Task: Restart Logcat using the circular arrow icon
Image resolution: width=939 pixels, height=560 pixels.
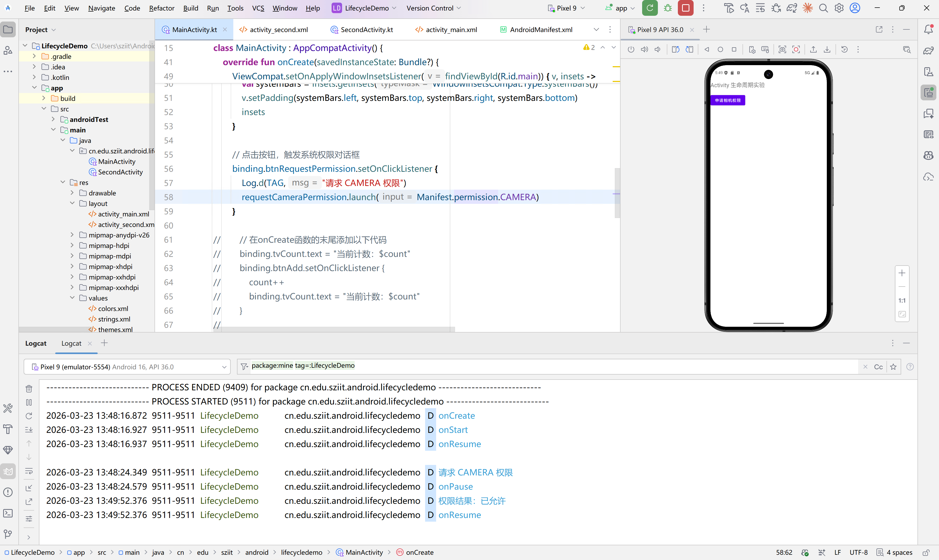Action: [29, 416]
